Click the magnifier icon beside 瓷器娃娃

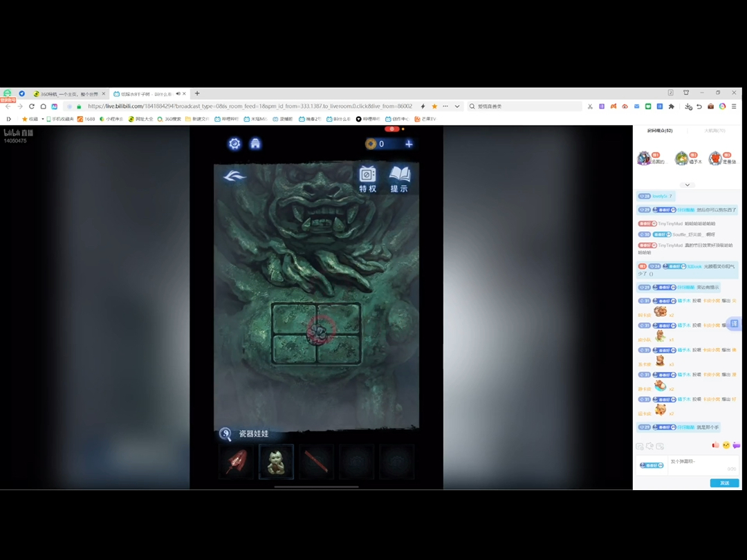[x=225, y=434]
